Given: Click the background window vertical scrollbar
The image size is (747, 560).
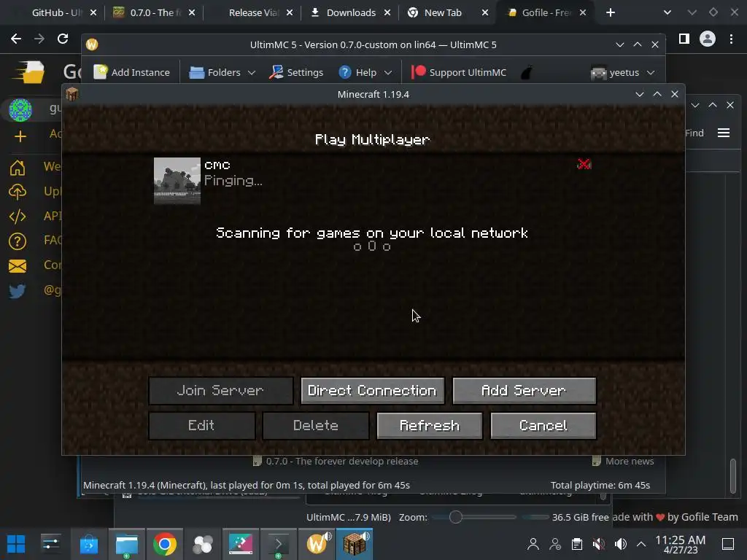Looking at the screenshot, I should pos(732,475).
